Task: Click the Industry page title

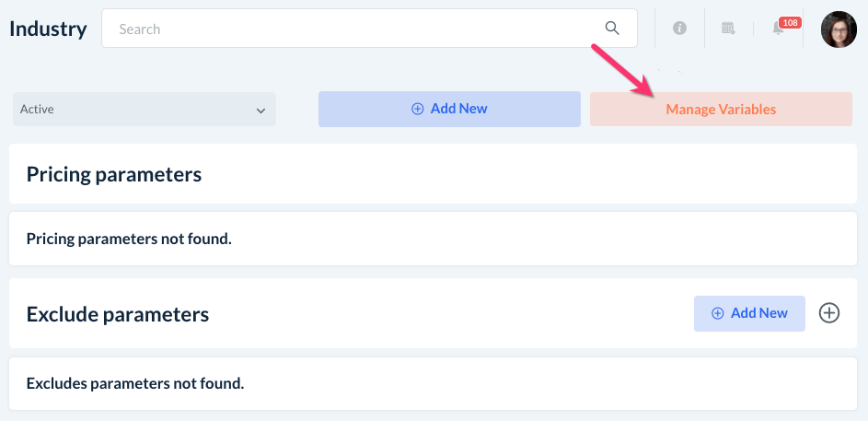Action: 48,29
